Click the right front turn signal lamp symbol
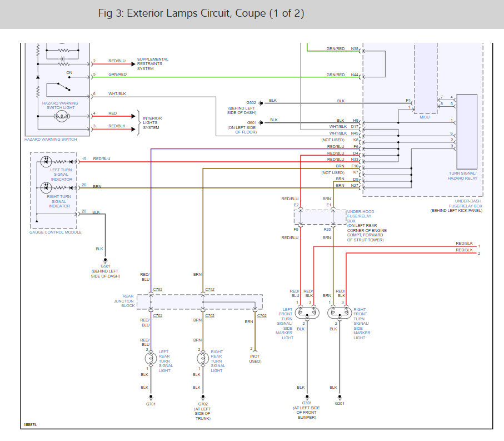Viewport: 504px width, 441px height. (340, 313)
